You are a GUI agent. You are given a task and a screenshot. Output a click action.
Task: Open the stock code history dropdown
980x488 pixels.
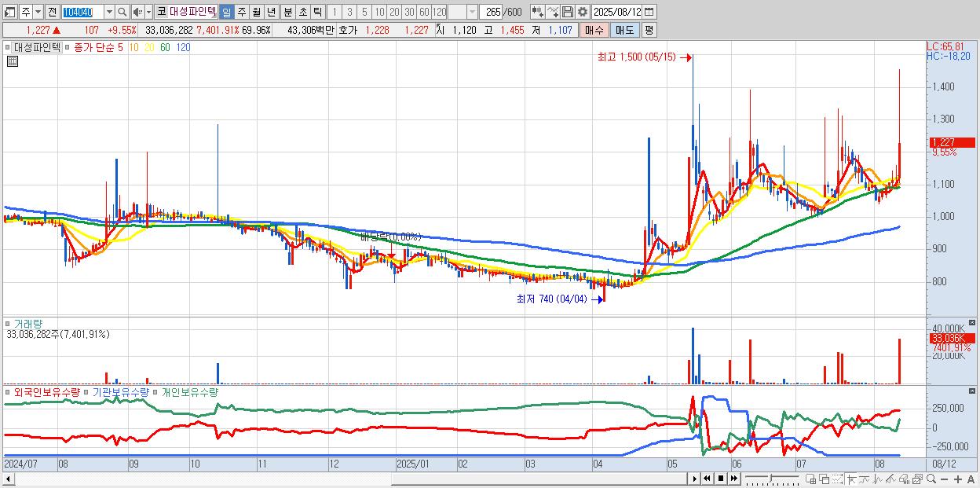point(109,12)
